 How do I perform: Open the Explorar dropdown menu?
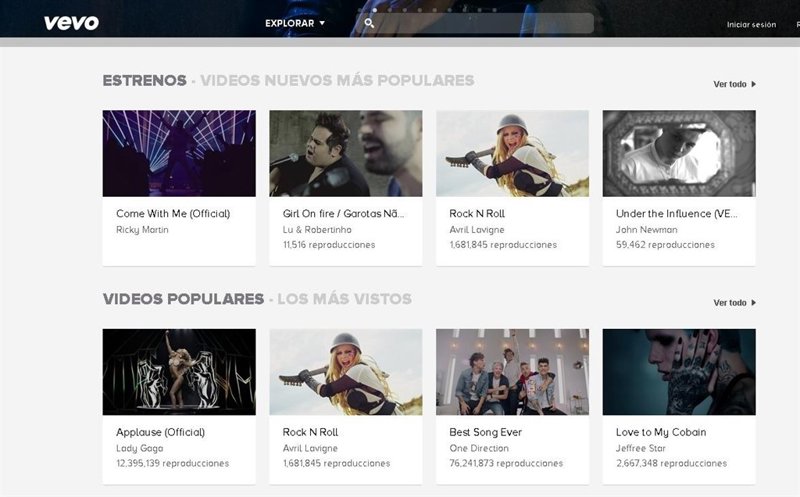click(x=295, y=23)
